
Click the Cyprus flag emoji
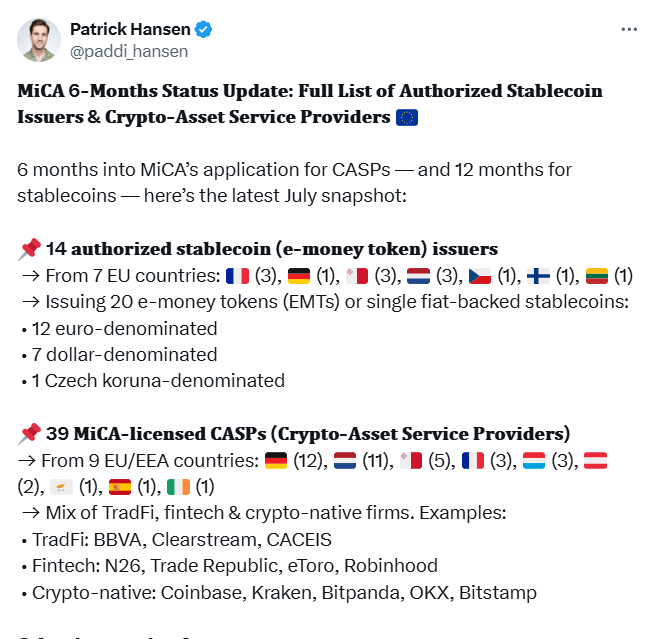coord(61,487)
